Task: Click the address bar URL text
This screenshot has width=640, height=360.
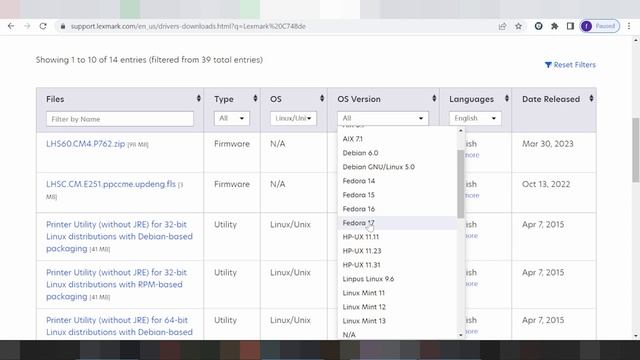Action: 188,27
